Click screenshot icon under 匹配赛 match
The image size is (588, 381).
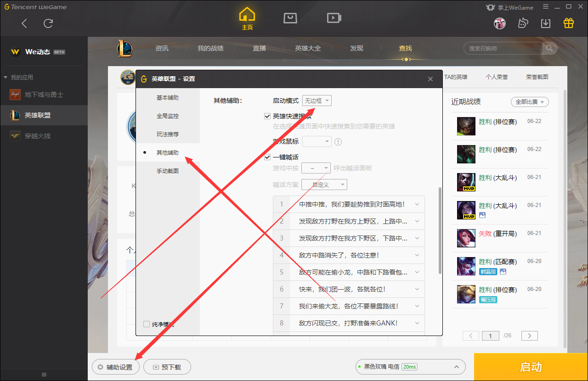(503, 272)
